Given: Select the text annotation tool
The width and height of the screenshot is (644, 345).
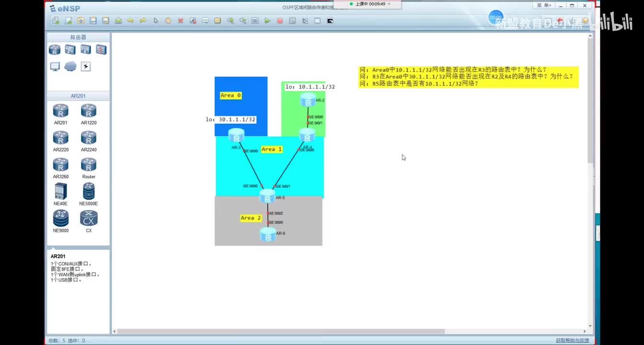Looking at the screenshot, I should 205,21.
